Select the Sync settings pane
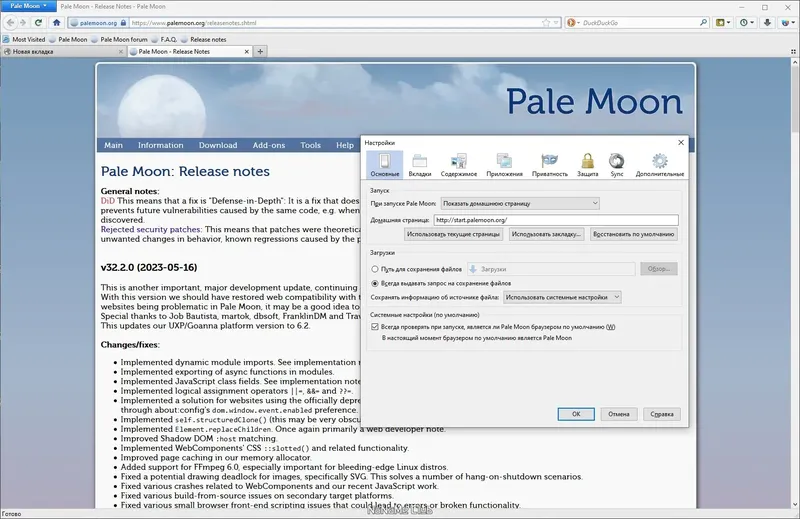This screenshot has width=800, height=519. pos(617,165)
